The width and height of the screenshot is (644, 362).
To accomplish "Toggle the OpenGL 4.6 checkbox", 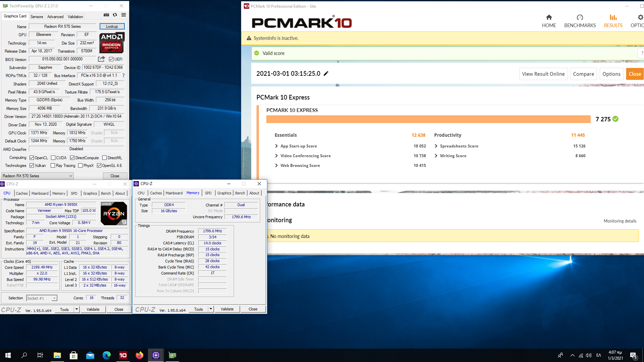I will [x=99, y=166].
